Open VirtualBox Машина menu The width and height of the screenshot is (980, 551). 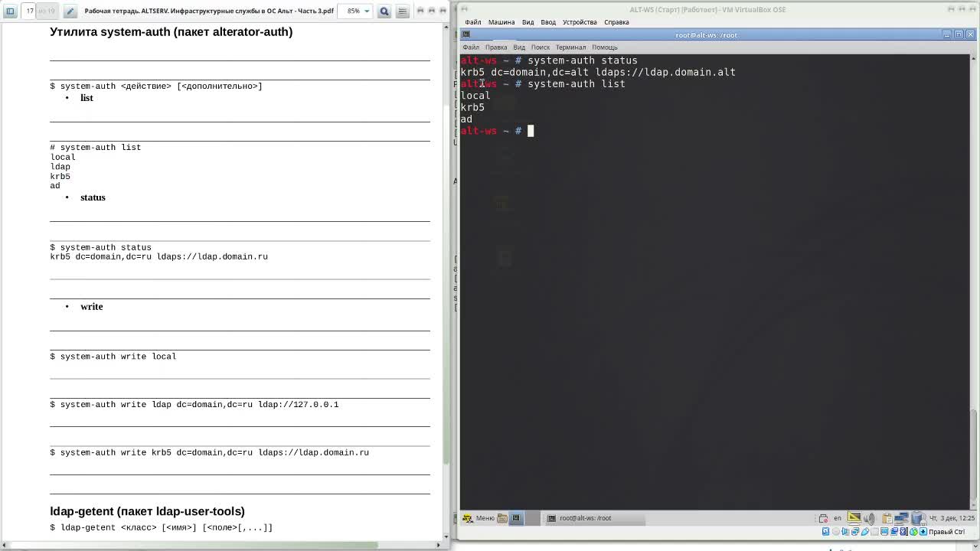[501, 22]
